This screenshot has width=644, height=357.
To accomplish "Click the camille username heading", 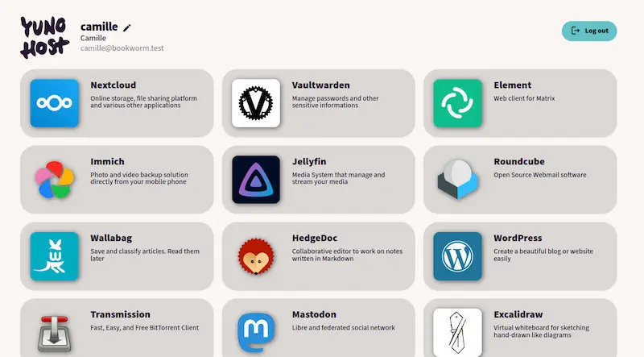I will [99, 27].
